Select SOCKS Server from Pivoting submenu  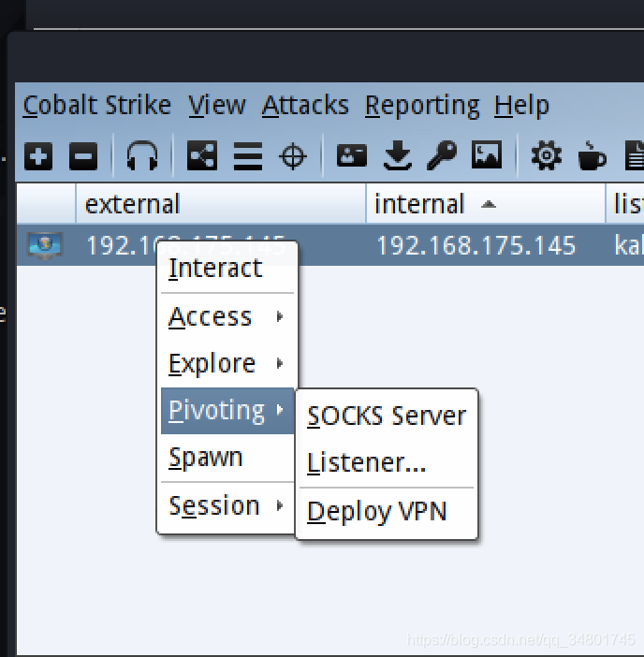(387, 416)
